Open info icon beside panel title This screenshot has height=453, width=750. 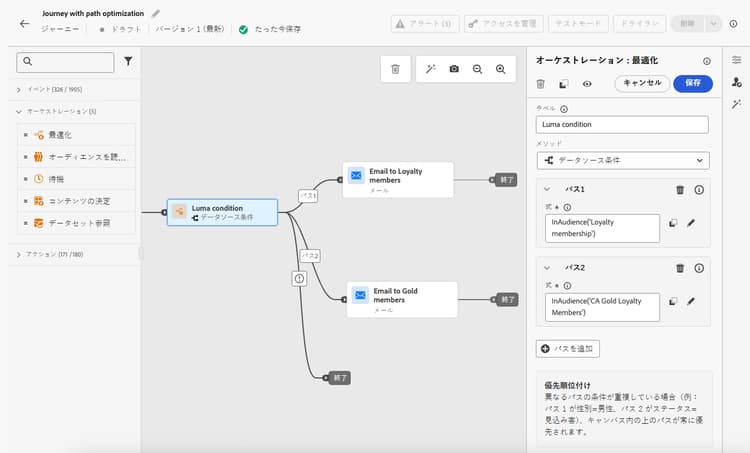pos(706,61)
